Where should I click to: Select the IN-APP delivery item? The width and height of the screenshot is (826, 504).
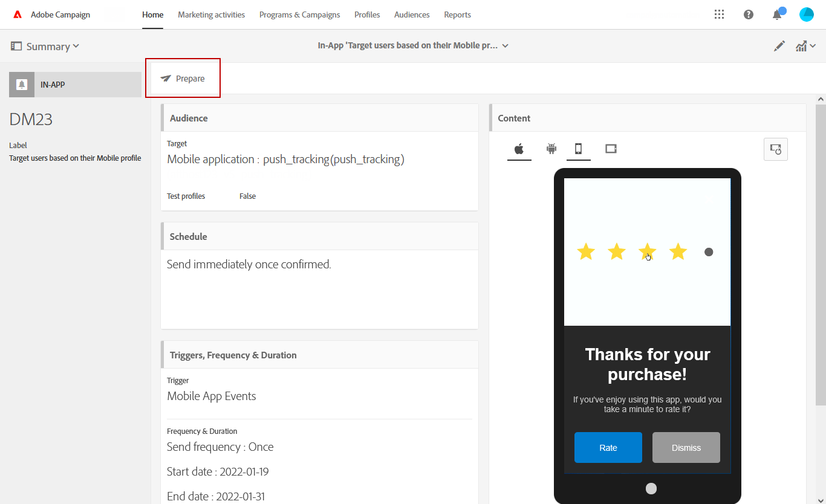click(75, 85)
